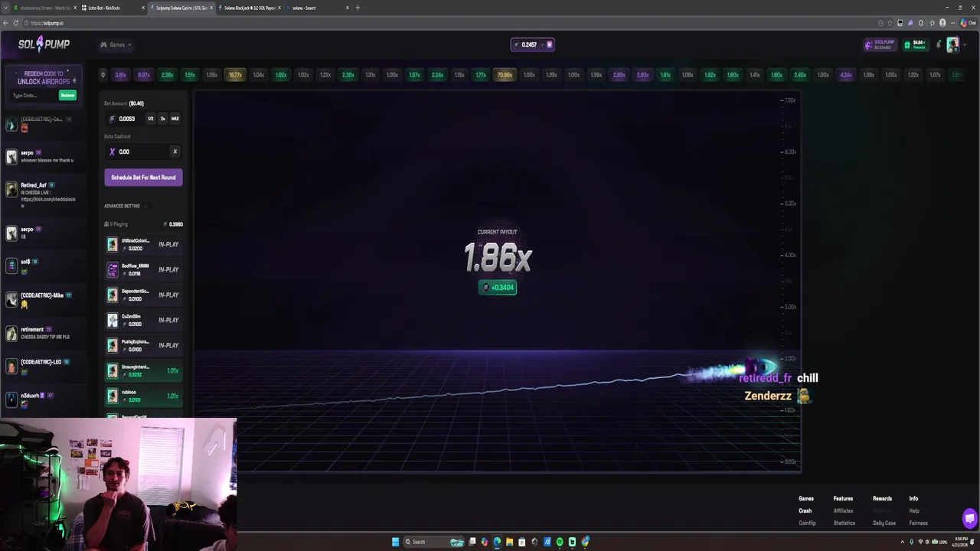Open the Coinflip footer link
The height and width of the screenshot is (551, 980).
(807, 523)
